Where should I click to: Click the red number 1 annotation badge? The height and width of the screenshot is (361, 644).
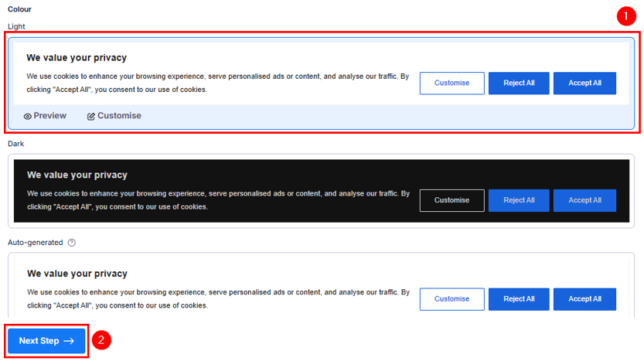[625, 17]
